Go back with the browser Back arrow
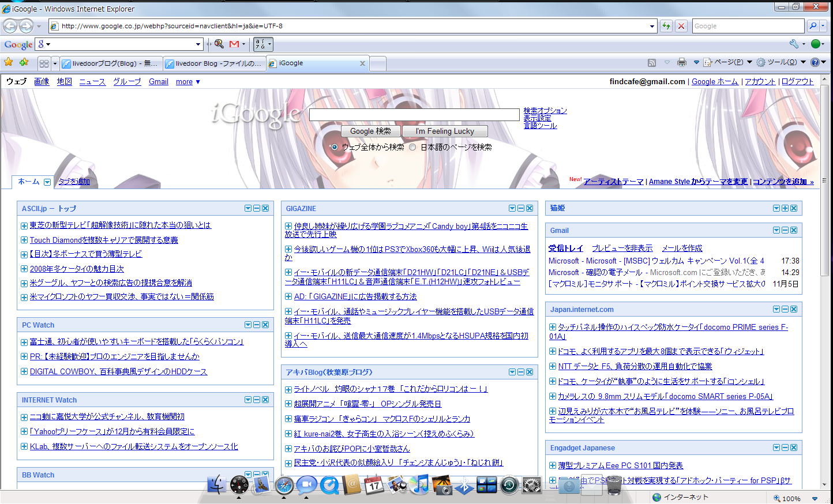 click(x=10, y=26)
